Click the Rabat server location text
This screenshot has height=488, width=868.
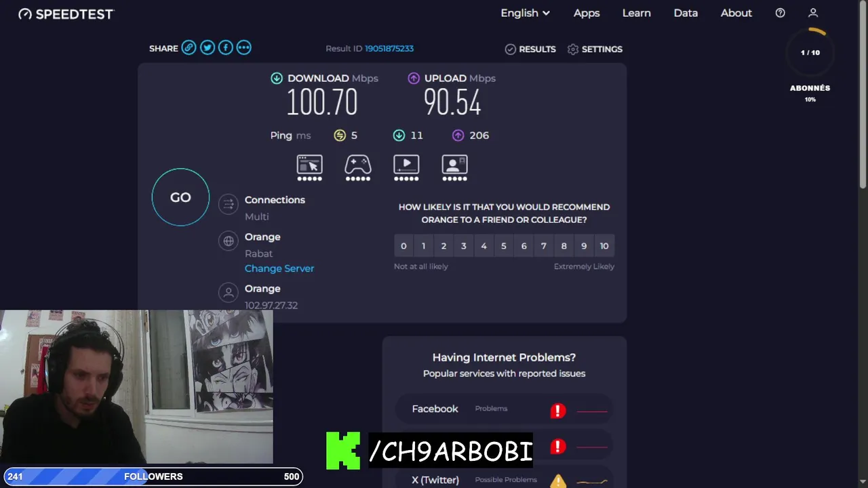258,253
